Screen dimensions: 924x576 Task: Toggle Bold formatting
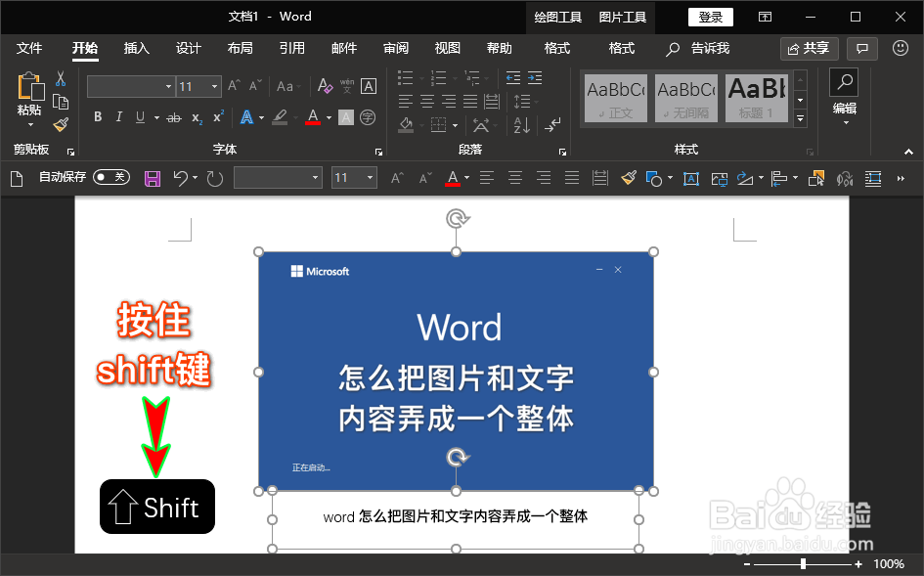point(98,117)
